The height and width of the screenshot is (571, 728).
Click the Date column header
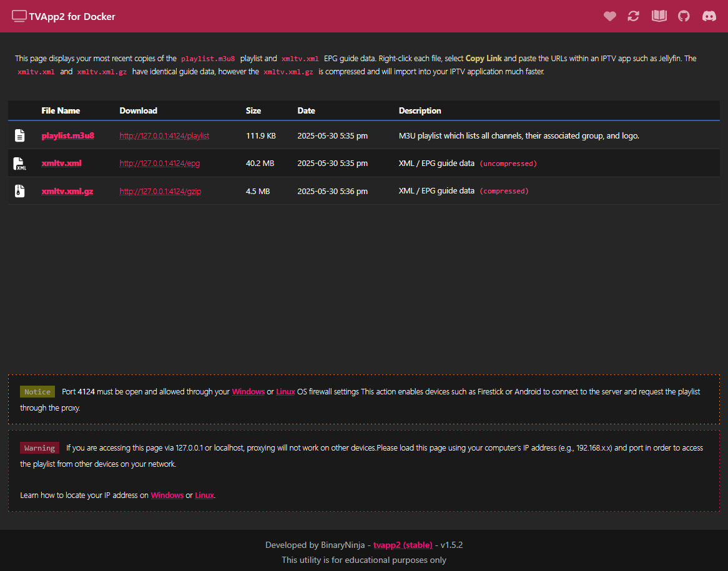pos(307,110)
